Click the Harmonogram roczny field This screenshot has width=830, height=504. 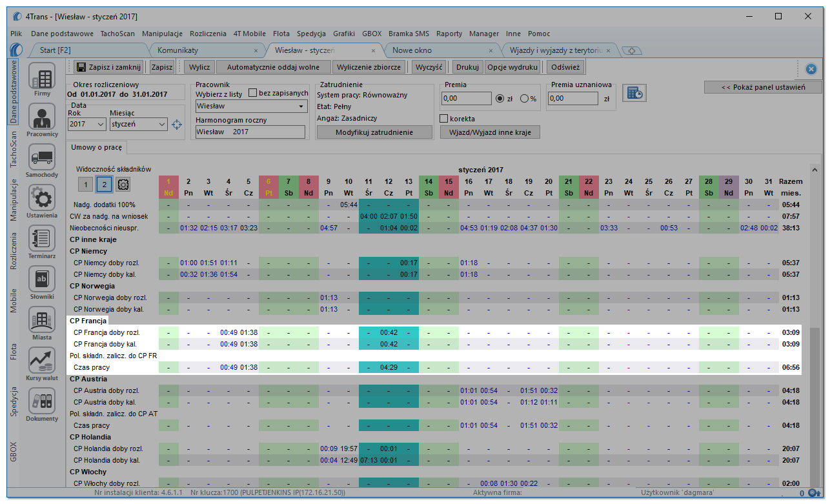250,132
